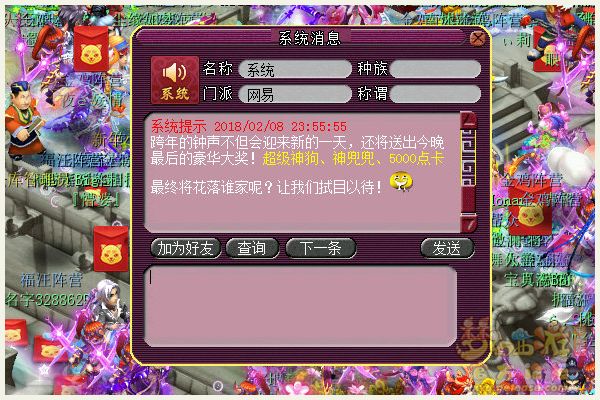Add sender via 加为好友 button
Image resolution: width=600 pixels, height=400 pixels.
(186, 248)
